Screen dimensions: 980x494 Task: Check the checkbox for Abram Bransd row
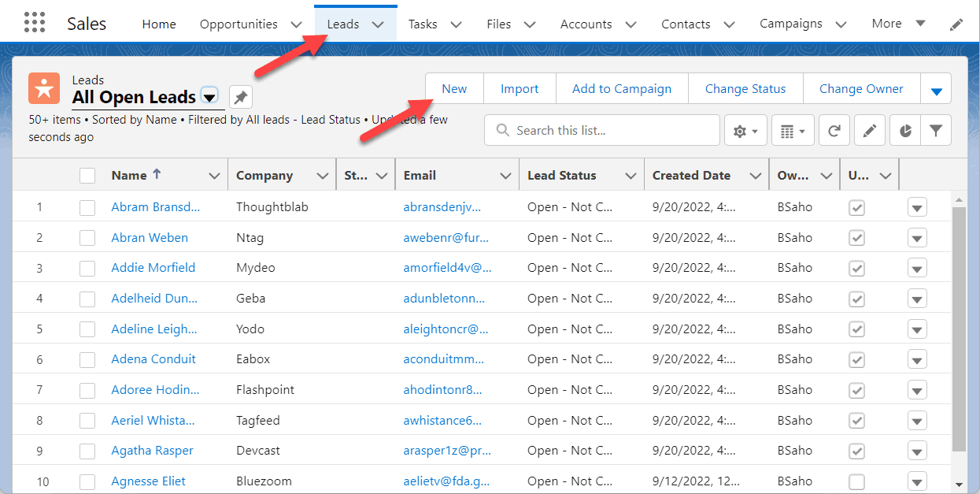click(x=87, y=206)
